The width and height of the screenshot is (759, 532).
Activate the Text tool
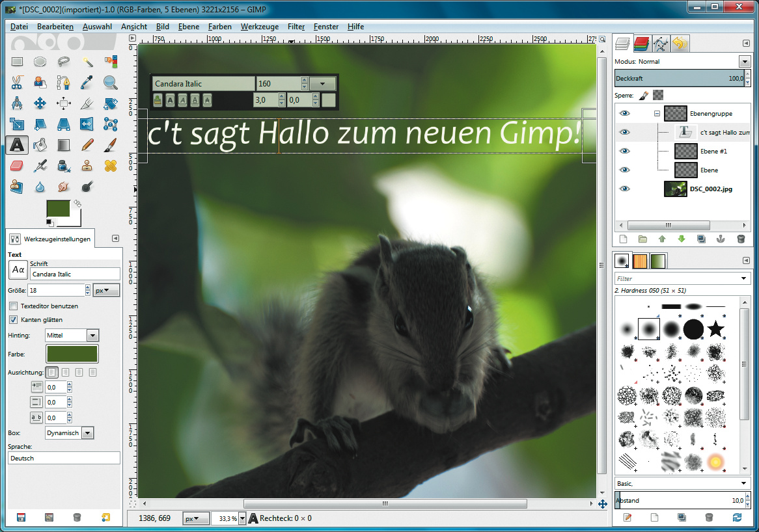pyautogui.click(x=17, y=144)
